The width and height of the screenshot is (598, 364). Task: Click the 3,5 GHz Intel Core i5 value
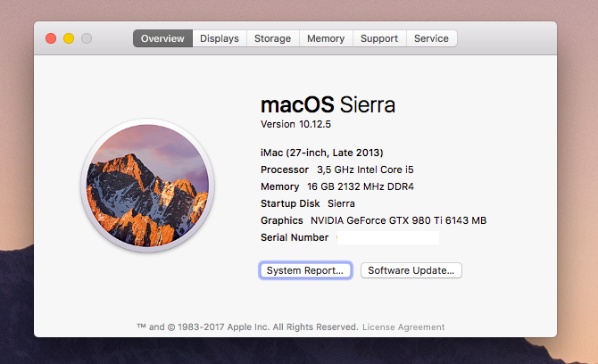365,170
